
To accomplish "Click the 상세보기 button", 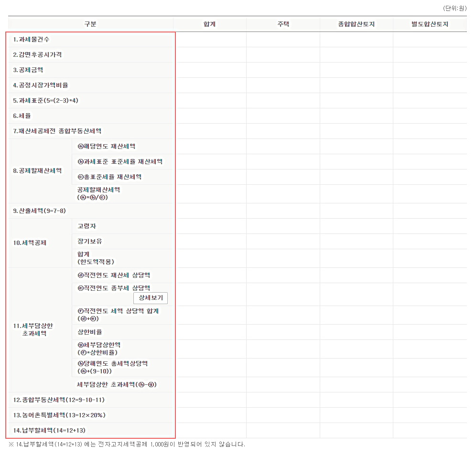I will (151, 298).
